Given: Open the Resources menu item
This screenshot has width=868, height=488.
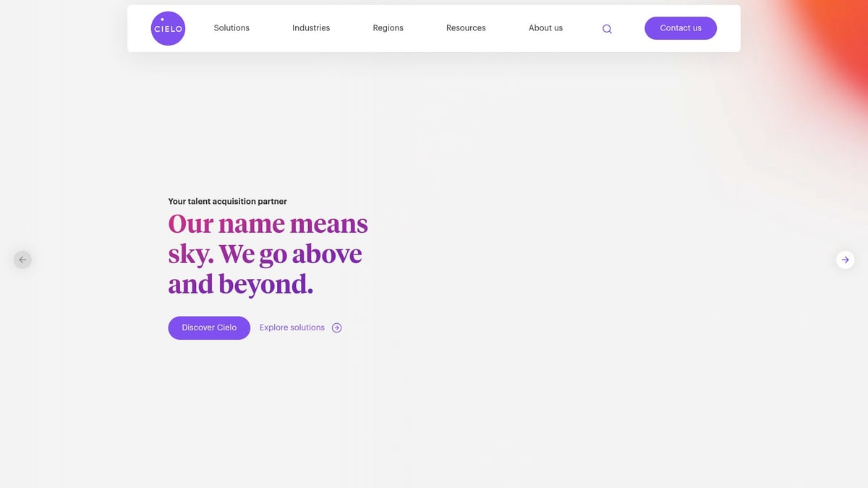Looking at the screenshot, I should click(466, 28).
